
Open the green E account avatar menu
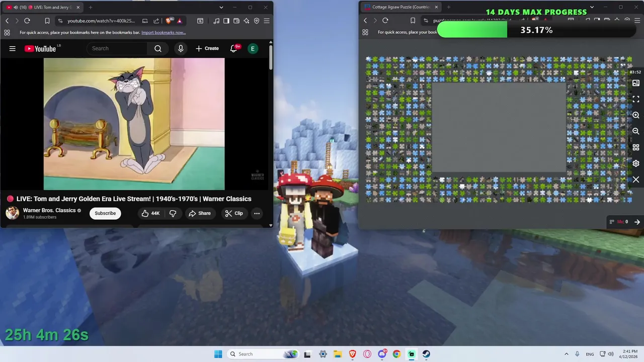(x=253, y=48)
